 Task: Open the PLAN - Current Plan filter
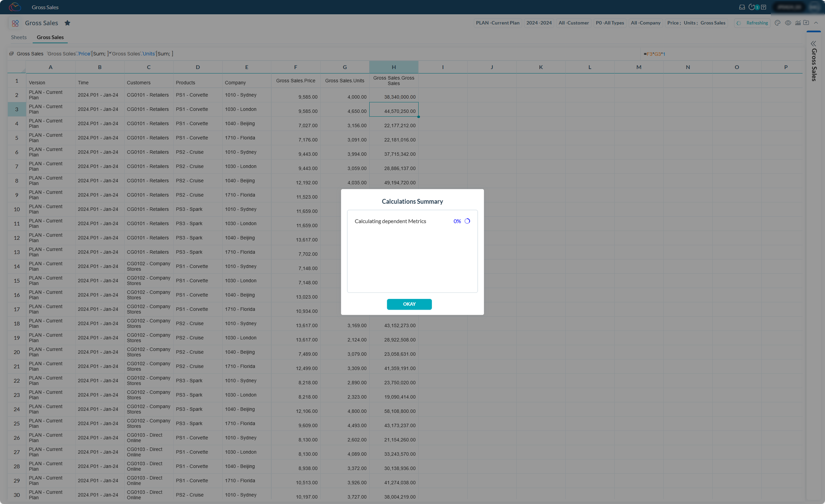coord(497,23)
